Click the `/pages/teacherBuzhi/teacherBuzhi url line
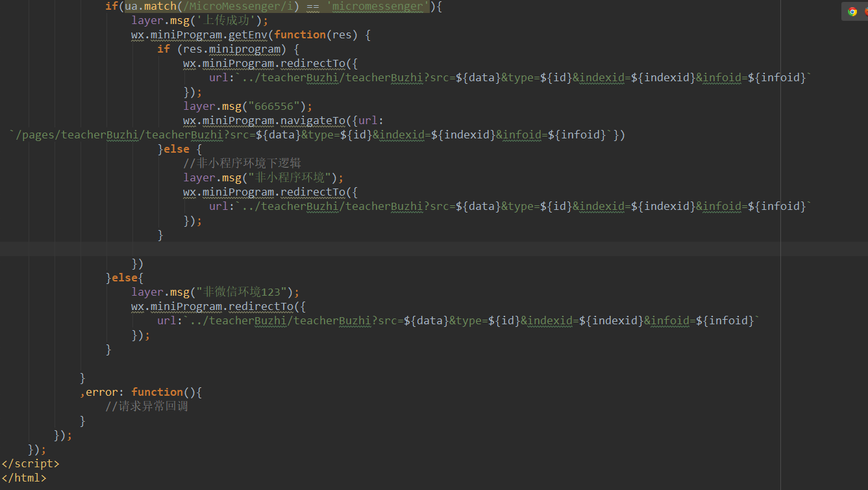Viewport: 868px width, 490px height. tap(317, 135)
